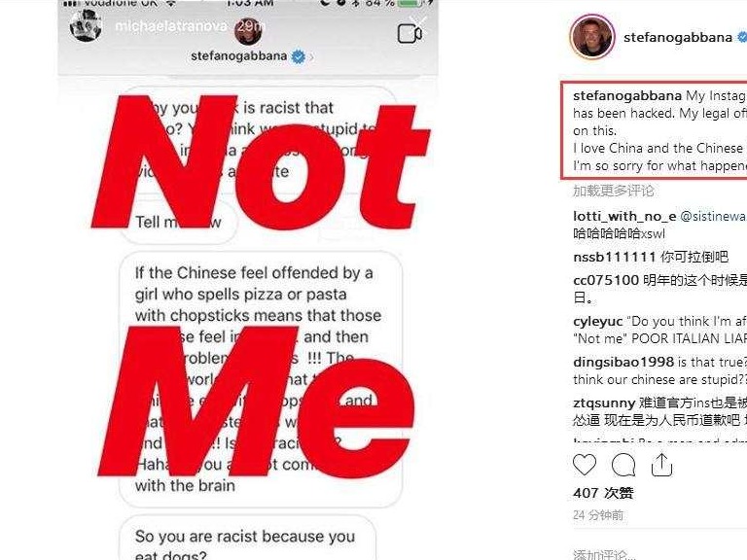Open nssb111111's profile from comments
The width and height of the screenshot is (747, 560).
pos(615,257)
